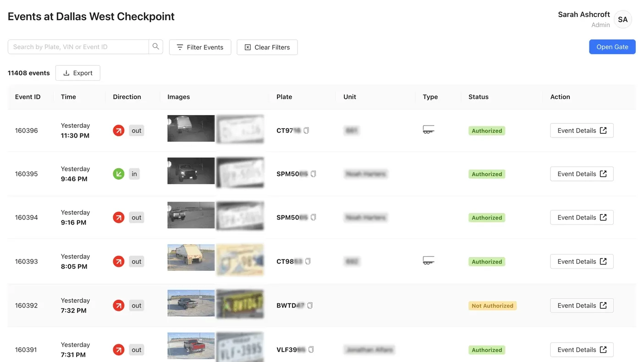Open vehicle image thumbnail for event 160393
This screenshot has height=362, width=644.
(191, 258)
